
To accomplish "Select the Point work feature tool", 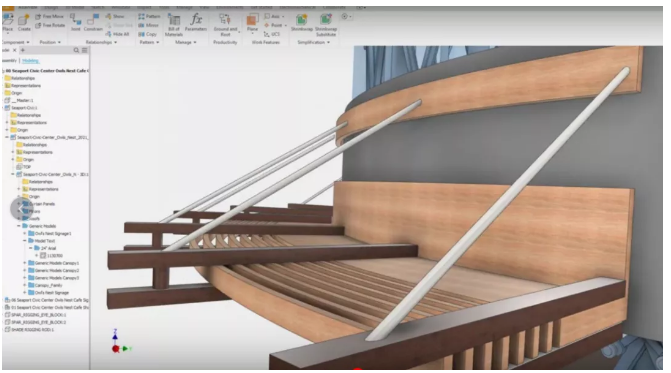I will 273,25.
